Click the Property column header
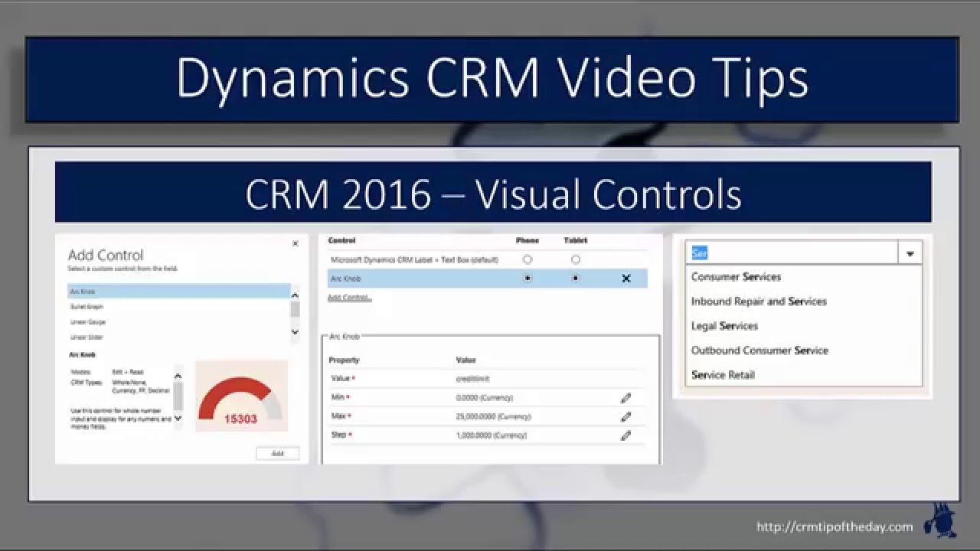 [x=344, y=360]
